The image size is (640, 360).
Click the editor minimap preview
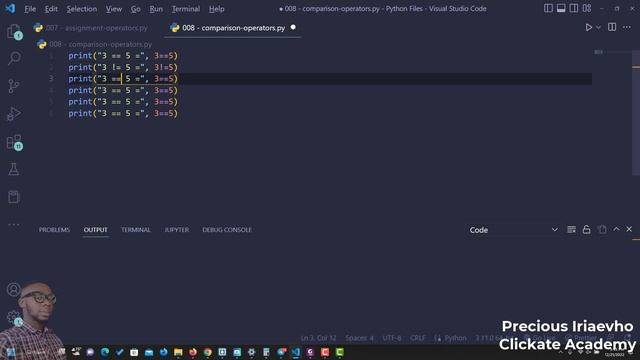click(598, 52)
